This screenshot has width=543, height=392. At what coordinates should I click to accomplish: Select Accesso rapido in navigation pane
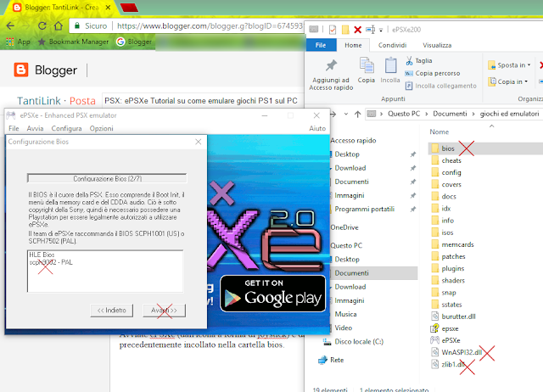(x=353, y=141)
